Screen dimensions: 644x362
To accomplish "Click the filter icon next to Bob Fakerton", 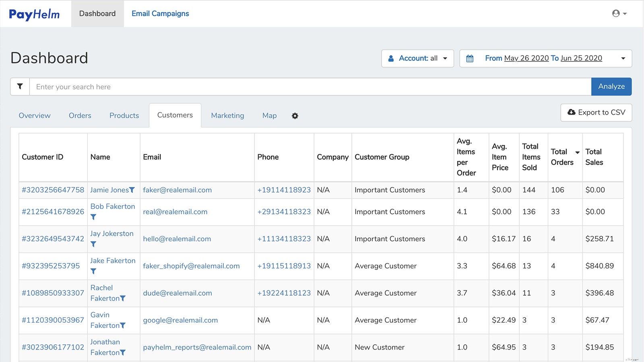I will [x=94, y=217].
